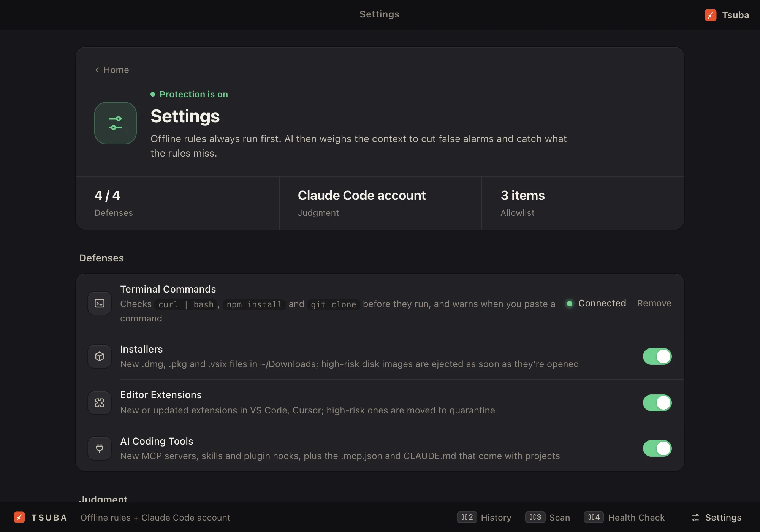Screen dimensions: 760x532
Task: Turn off the Editor Extensions toggle
Action: tap(657, 403)
